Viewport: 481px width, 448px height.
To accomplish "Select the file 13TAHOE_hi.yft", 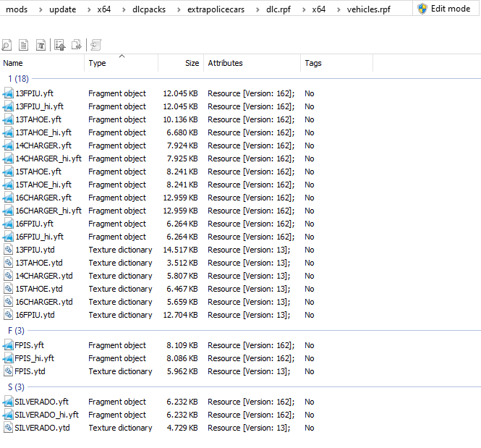I will (x=43, y=132).
